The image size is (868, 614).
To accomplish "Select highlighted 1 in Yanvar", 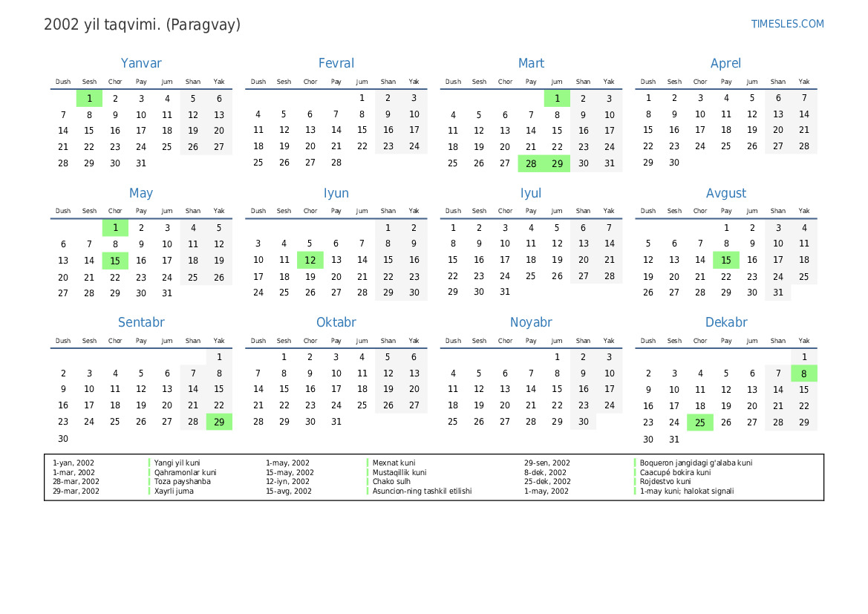I will pyautogui.click(x=89, y=99).
